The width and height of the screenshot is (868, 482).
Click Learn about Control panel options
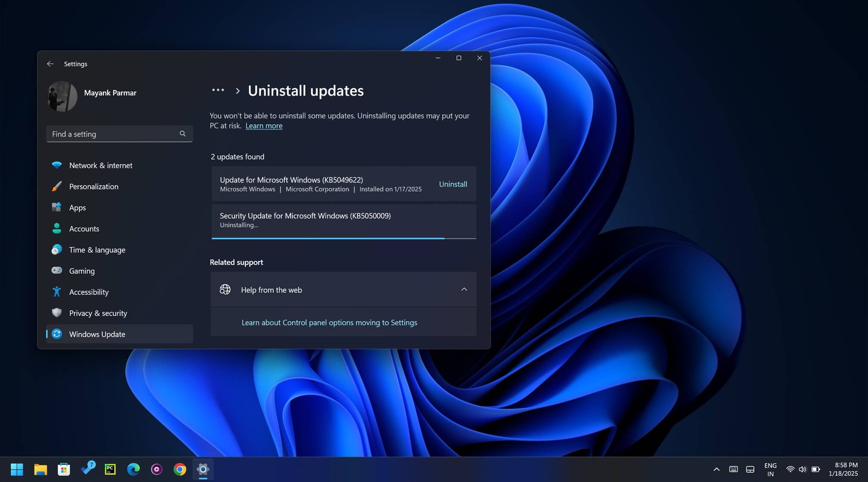point(329,322)
